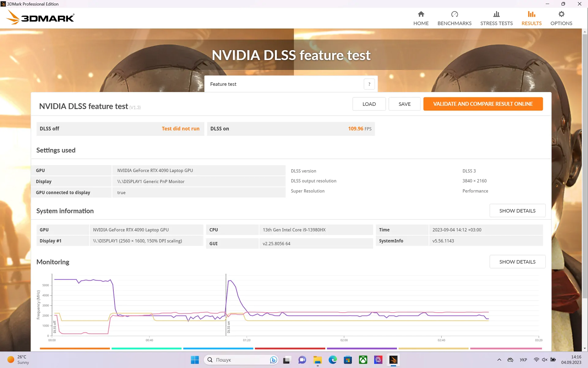Screen dimensions: 588x368
Task: Open the BENCHMARKS tab
Action: [454, 18]
